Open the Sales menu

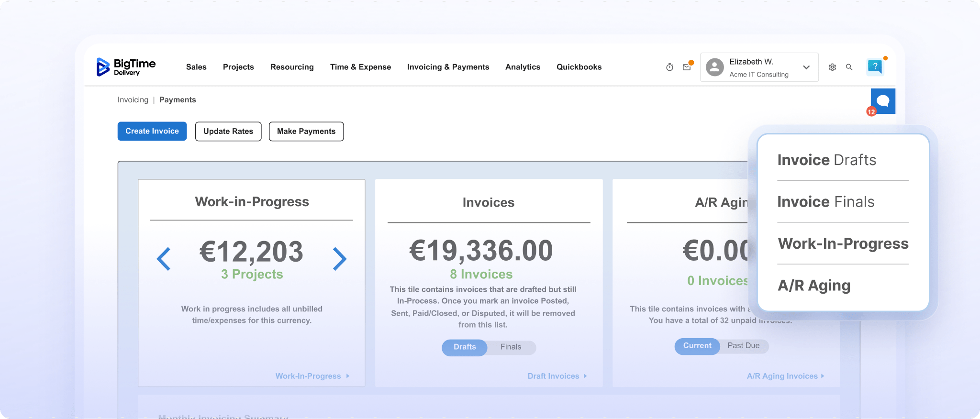pyautogui.click(x=196, y=67)
